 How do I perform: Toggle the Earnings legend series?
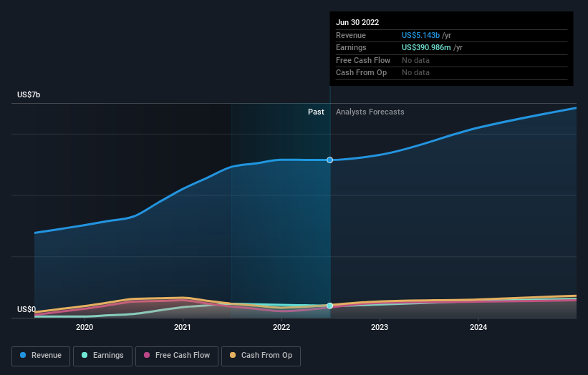[102, 356]
